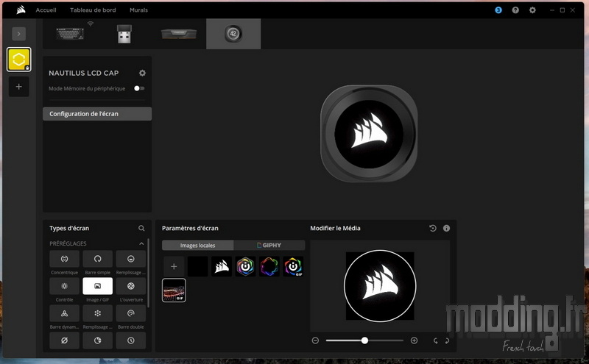The height and width of the screenshot is (364, 589).
Task: Pick the L'ouverture preset icon
Action: coord(131,286)
